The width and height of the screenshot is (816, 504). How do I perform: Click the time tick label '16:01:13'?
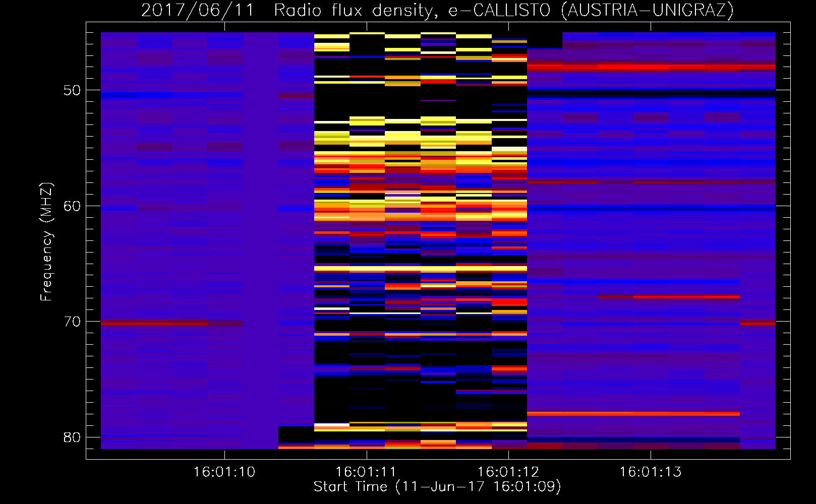coord(651,472)
